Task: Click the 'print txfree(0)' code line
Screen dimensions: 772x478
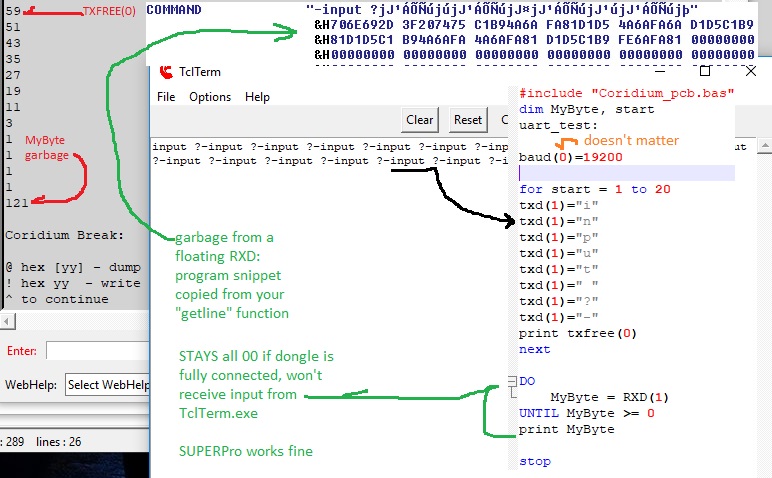Action: coord(578,334)
